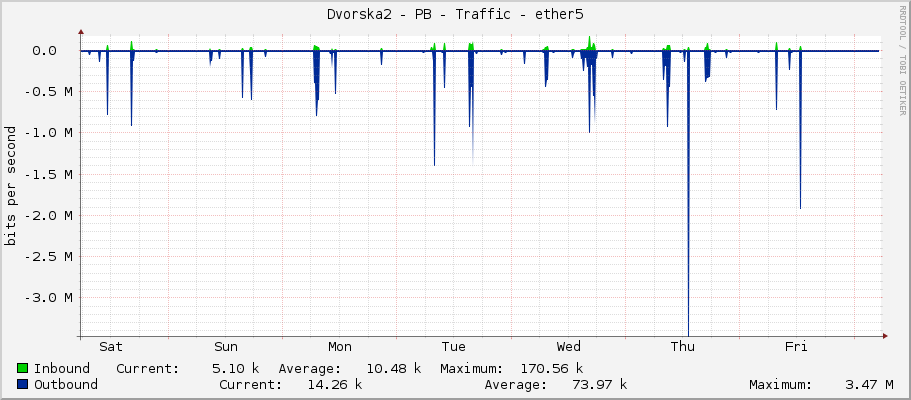This screenshot has height=400, width=911.
Task: Click the '-0.5 M' y-axis label
Action: click(48, 92)
